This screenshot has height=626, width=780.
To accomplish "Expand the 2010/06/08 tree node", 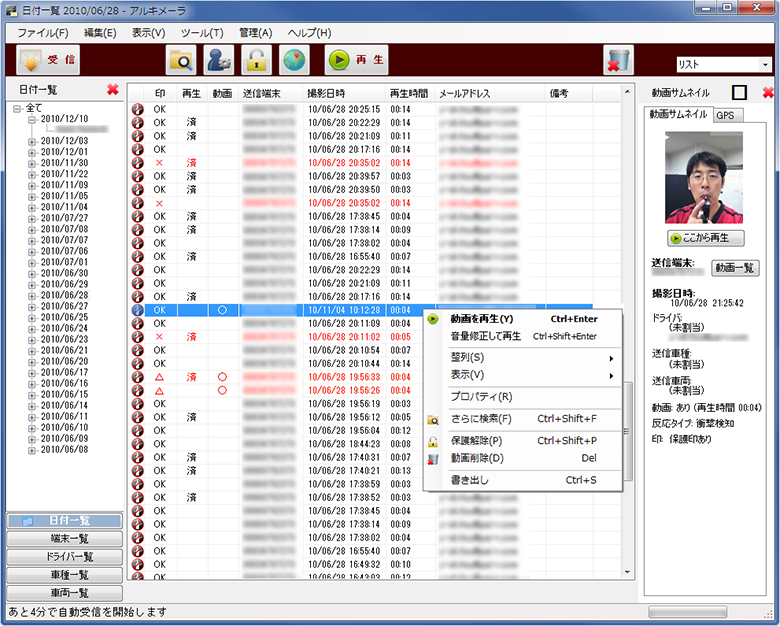I will (x=32, y=450).
